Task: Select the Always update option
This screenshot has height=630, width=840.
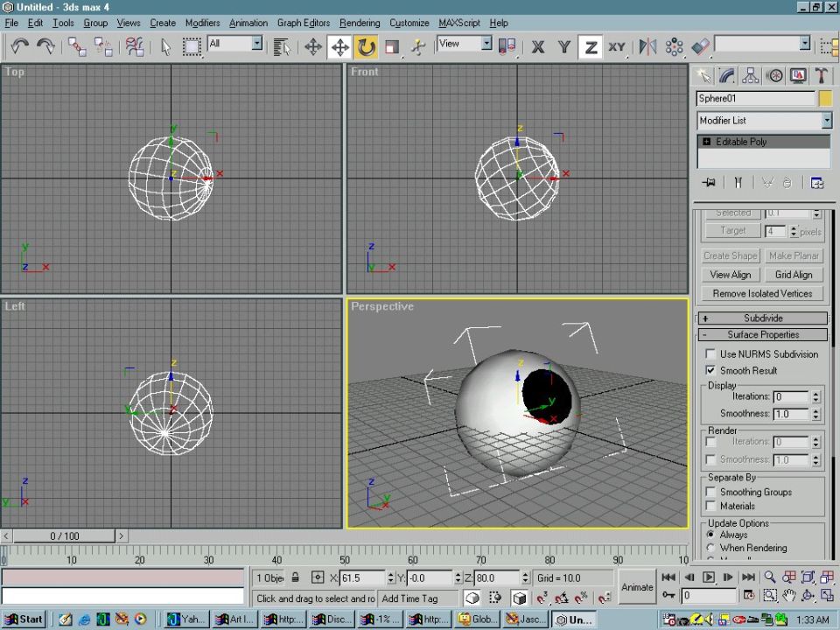Action: click(x=710, y=535)
